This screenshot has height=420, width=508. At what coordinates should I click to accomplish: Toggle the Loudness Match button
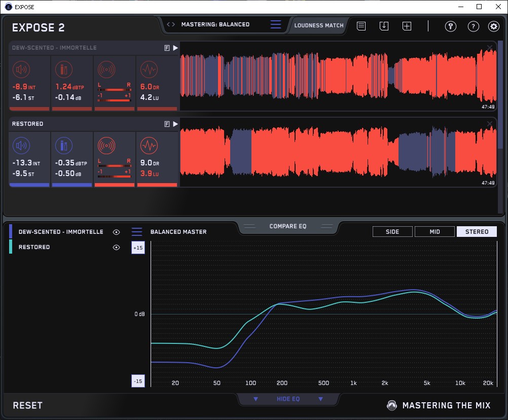318,25
